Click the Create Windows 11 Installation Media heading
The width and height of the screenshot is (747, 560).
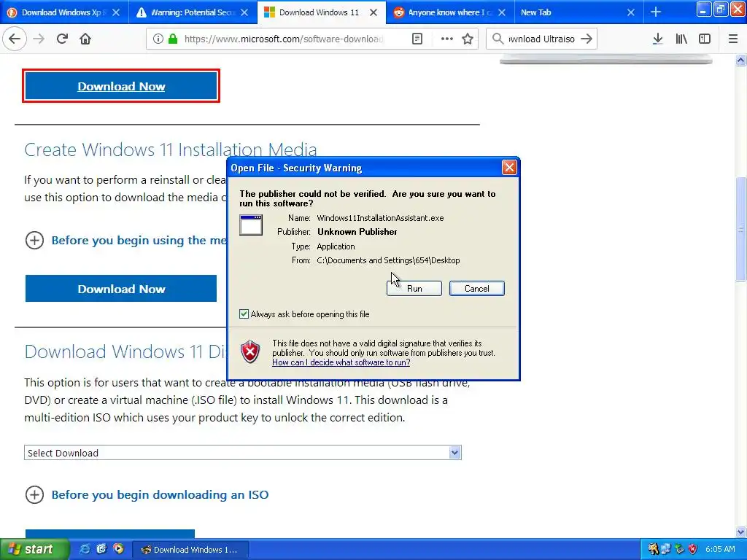[170, 150]
